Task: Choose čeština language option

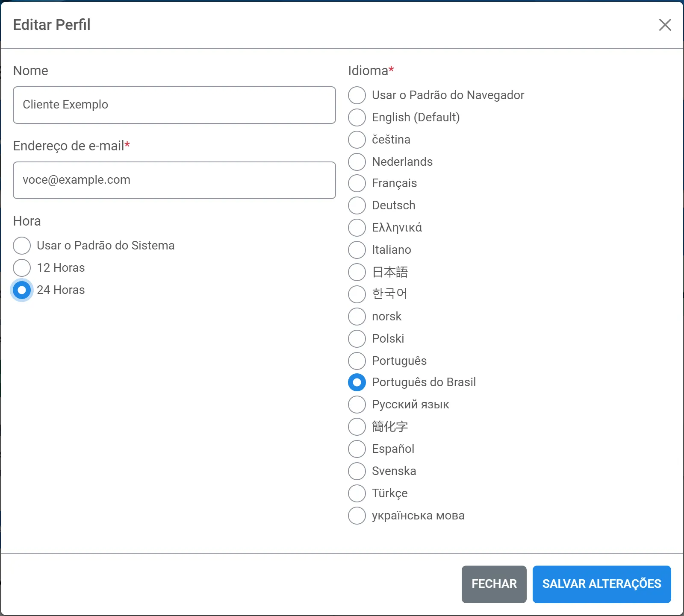Action: pos(357,140)
